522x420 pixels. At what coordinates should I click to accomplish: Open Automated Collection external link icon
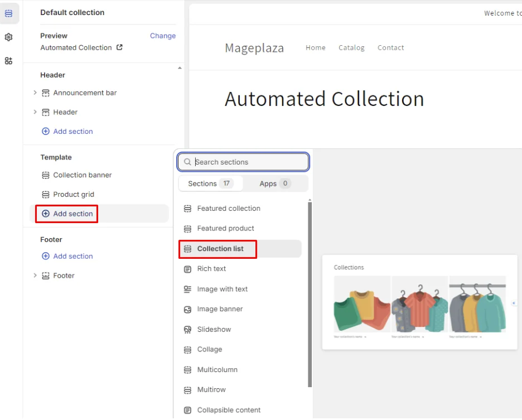point(119,47)
